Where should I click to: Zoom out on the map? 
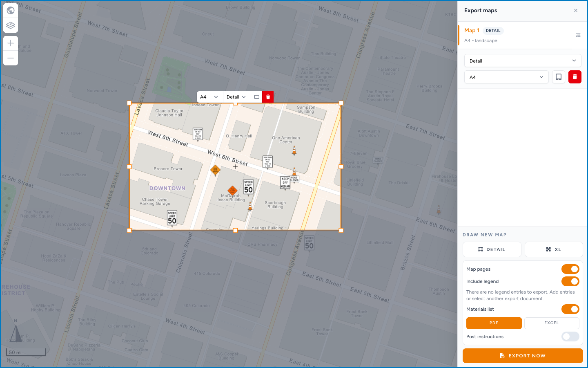11,58
